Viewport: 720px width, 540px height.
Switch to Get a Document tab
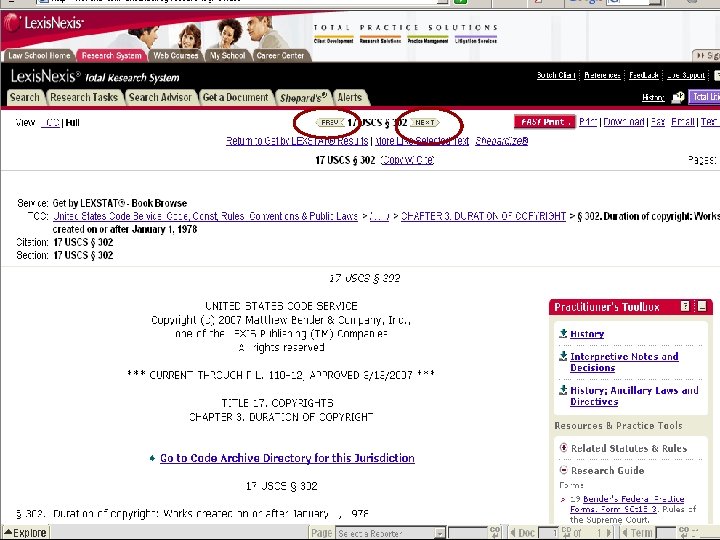tap(236, 97)
